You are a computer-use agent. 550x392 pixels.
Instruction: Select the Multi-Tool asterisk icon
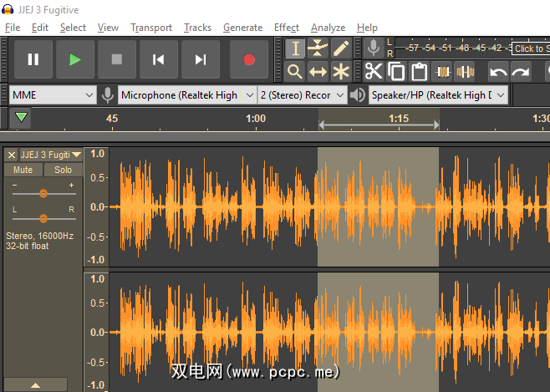(x=340, y=72)
